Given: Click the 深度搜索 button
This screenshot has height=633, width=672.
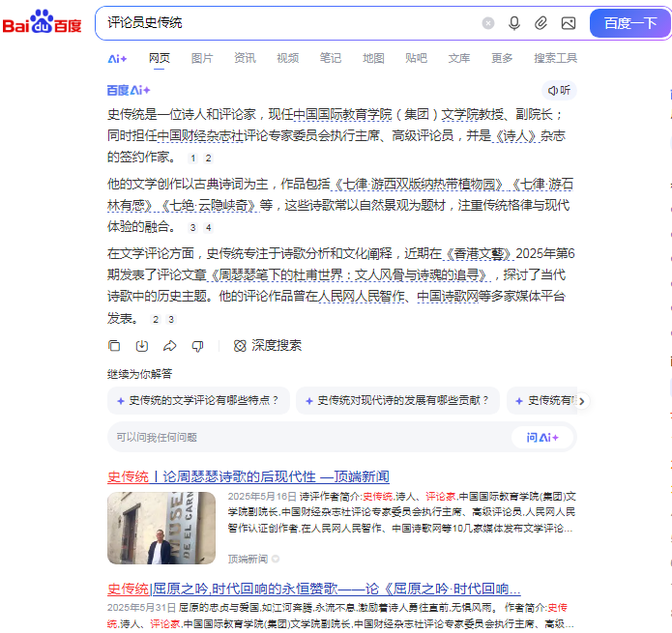Looking at the screenshot, I should (x=268, y=346).
